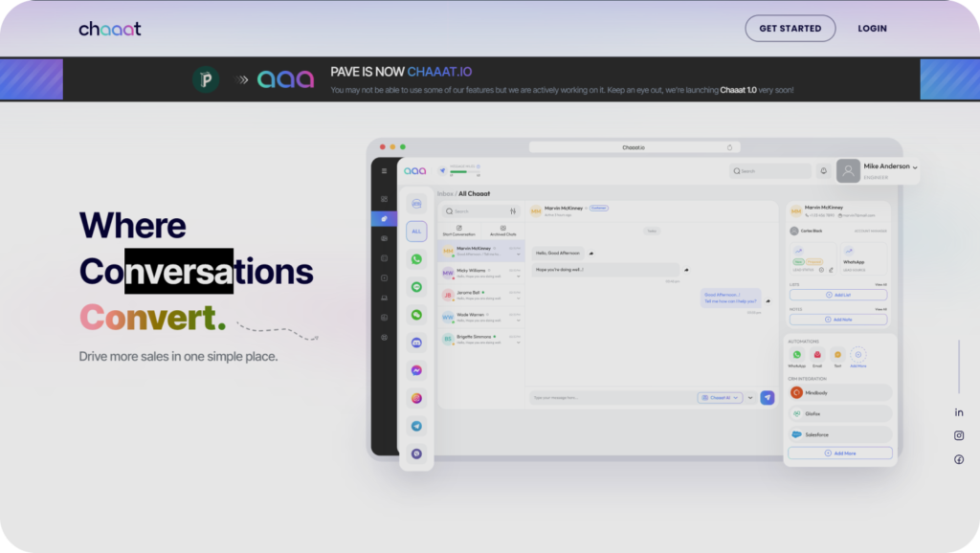
Task: Expand the chevron on Jerome Bell row
Action: coord(518,299)
